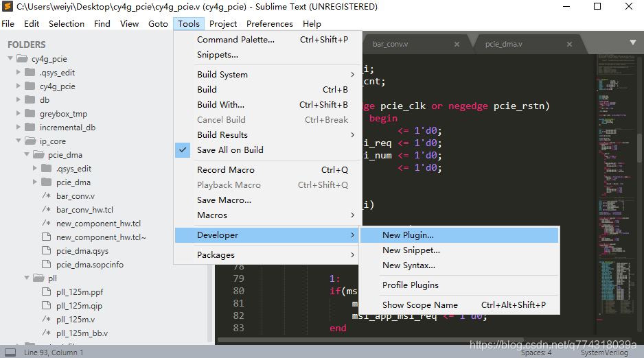Close the pcie_dma.v tab
Screen dimensions: 644x358
click(x=569, y=44)
